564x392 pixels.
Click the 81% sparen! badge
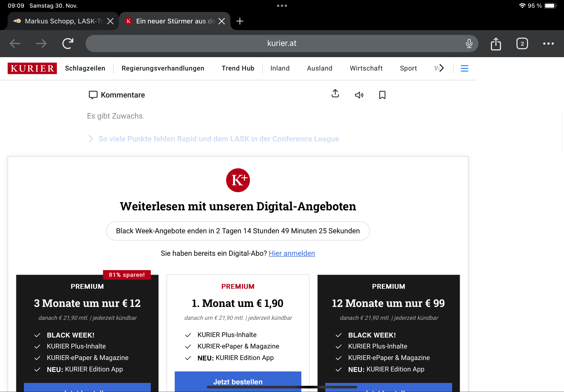(x=127, y=275)
